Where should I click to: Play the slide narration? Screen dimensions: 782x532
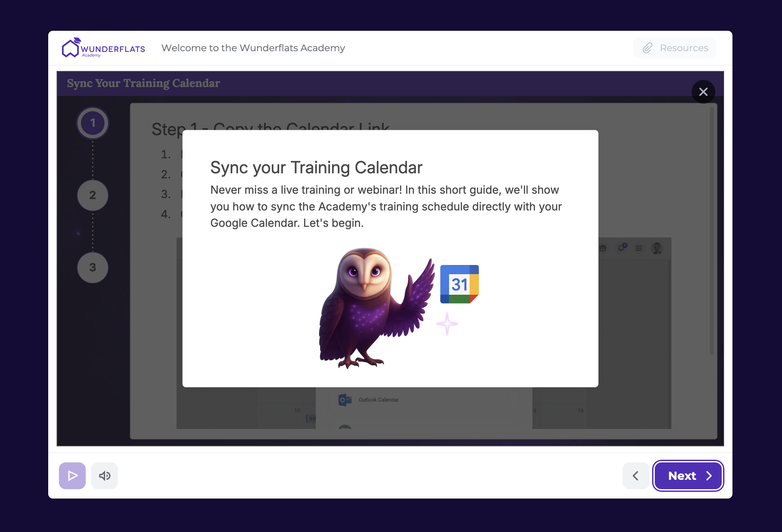72,475
